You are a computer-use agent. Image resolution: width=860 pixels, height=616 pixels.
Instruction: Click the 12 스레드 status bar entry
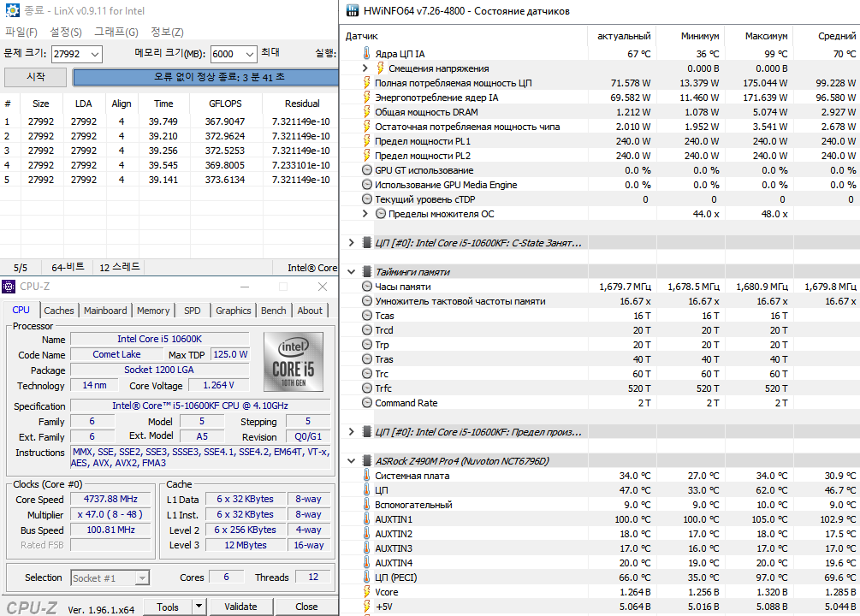point(120,267)
